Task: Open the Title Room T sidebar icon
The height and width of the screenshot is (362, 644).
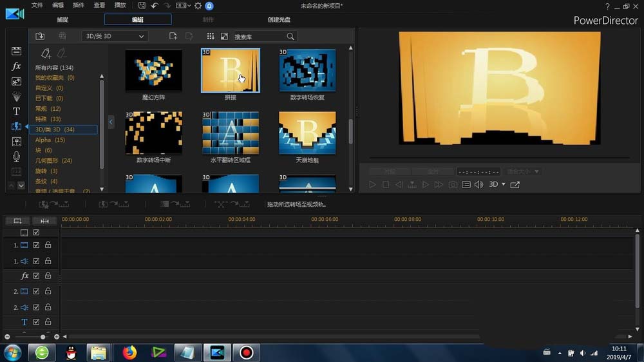Action: pyautogui.click(x=16, y=111)
